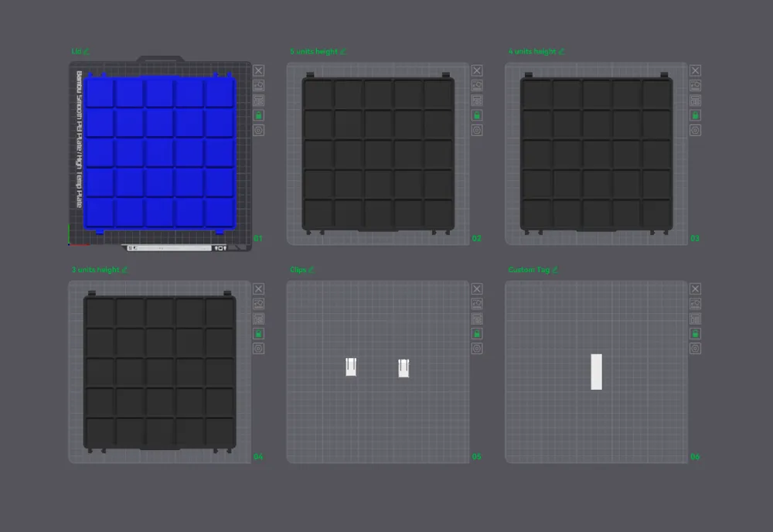The image size is (773, 532).
Task: Click plate number 01 label
Action: pyautogui.click(x=258, y=239)
